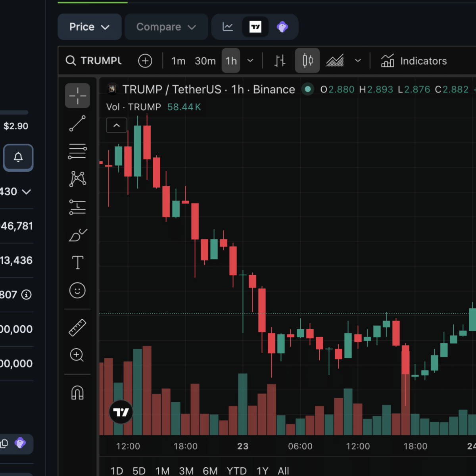Open the Price dropdown
The height and width of the screenshot is (476, 476).
(89, 27)
